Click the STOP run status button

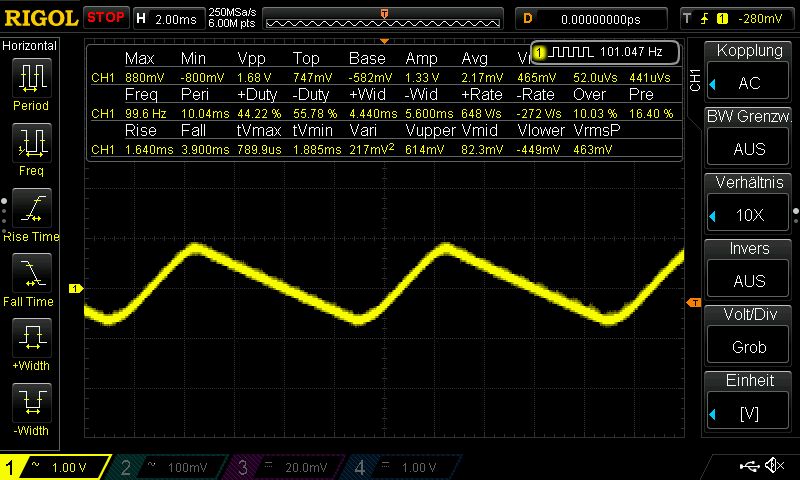tap(106, 18)
